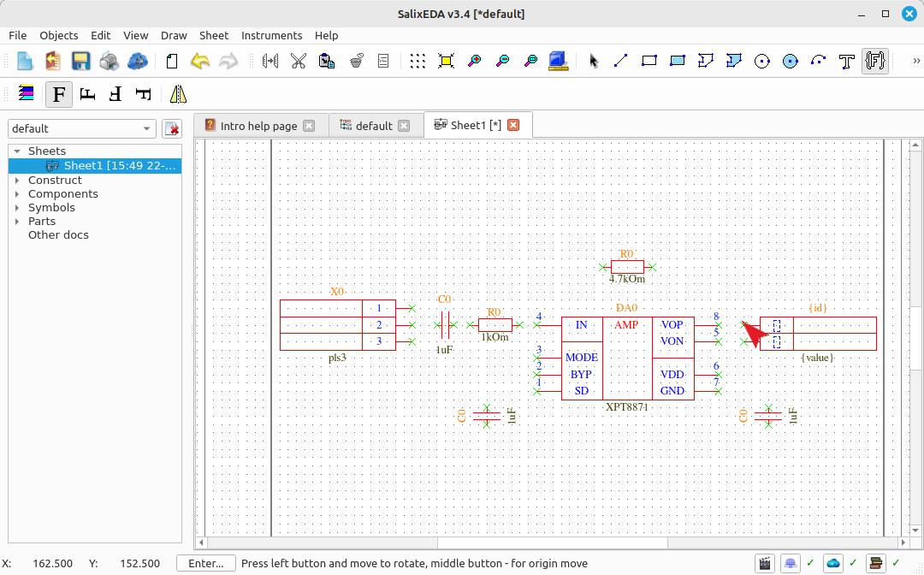Select the Sheet1 item in the tree
The image size is (924, 575).
point(95,166)
